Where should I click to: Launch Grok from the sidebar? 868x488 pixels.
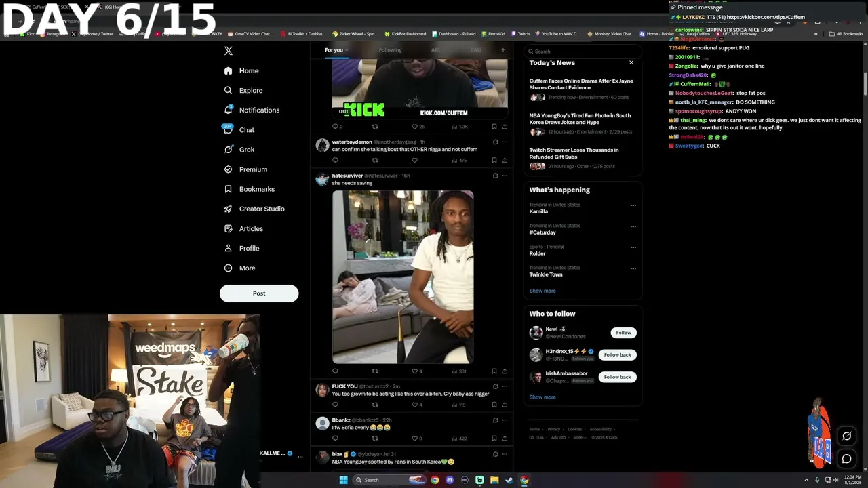click(239, 150)
